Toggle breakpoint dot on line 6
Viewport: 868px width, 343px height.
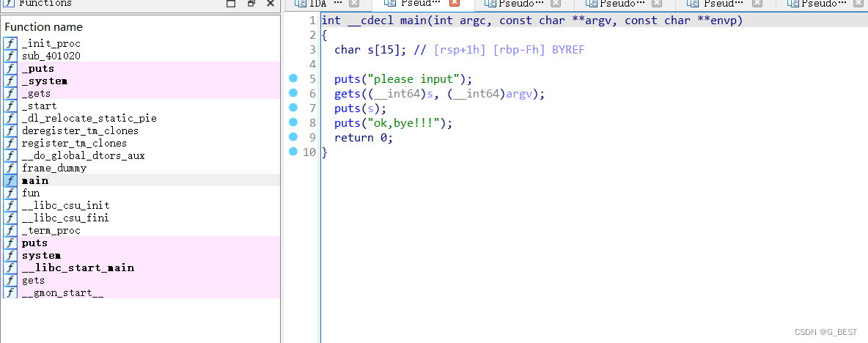(x=293, y=93)
